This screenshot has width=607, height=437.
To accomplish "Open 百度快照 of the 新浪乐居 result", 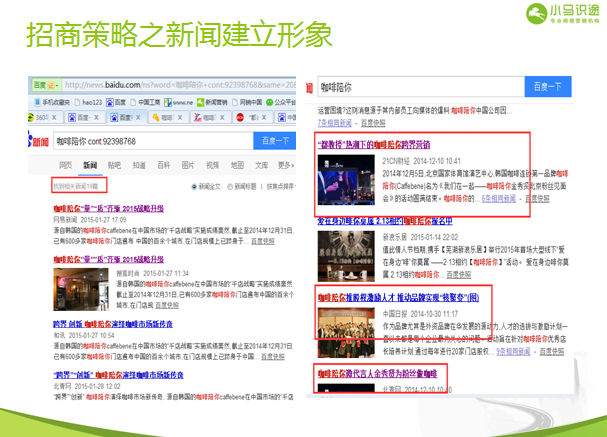I will click(459, 274).
